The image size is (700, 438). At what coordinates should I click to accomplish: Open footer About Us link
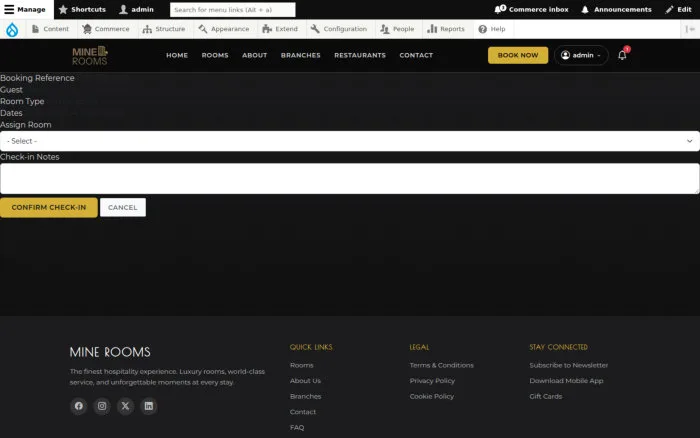coord(305,381)
